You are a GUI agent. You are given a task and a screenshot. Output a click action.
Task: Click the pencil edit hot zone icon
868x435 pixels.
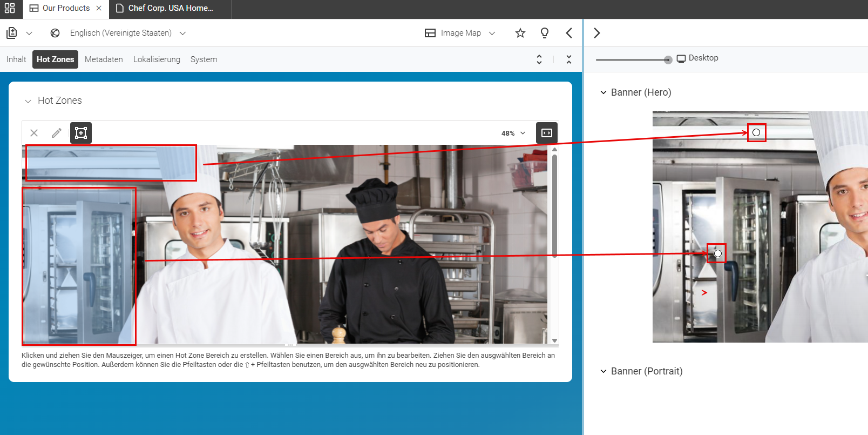tap(57, 133)
